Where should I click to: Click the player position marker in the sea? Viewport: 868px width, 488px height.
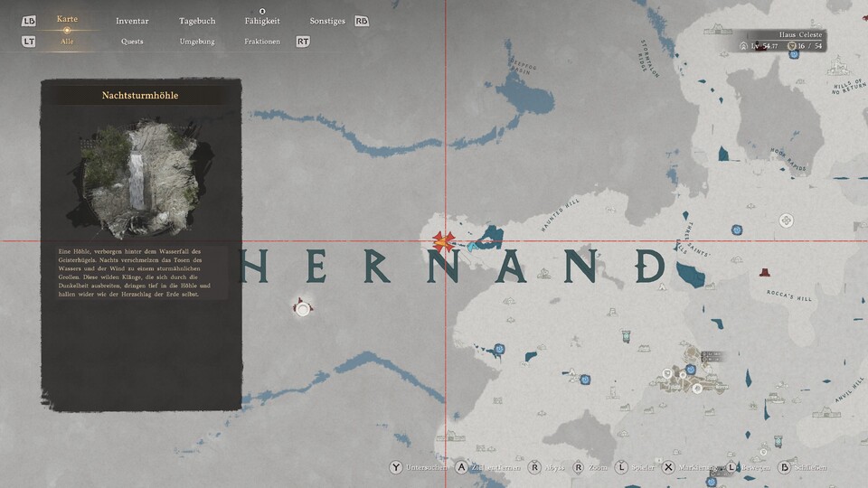pos(303,308)
